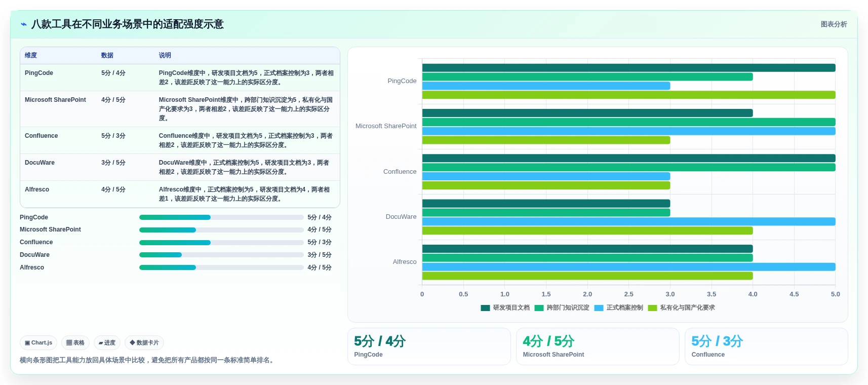Select Alfresco in the table's 维度 column

[x=37, y=189]
